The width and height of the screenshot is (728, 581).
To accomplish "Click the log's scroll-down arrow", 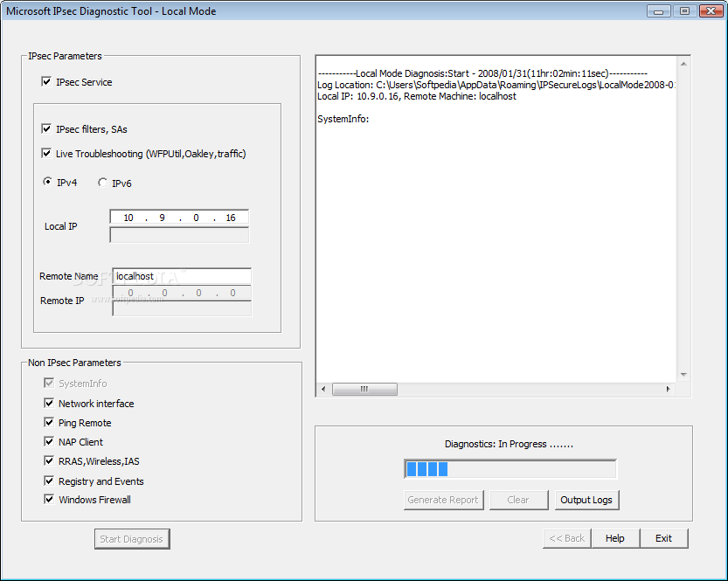I will [x=683, y=375].
